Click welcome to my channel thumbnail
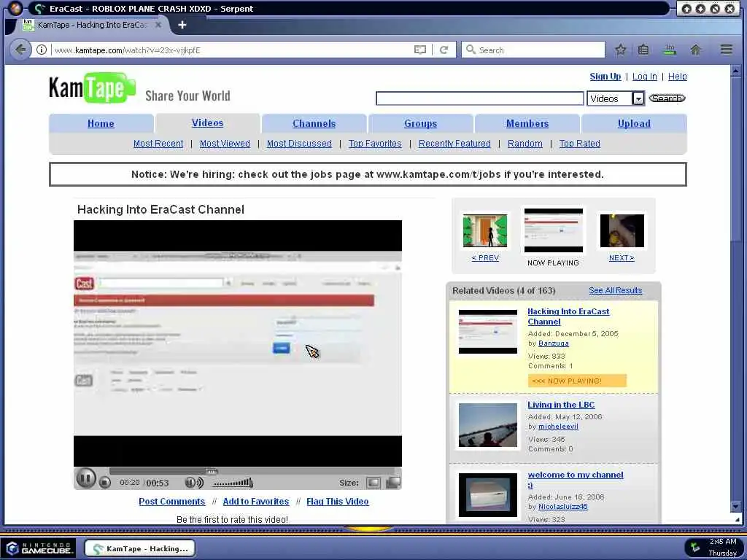Screen dimensions: 747x560 pyautogui.click(x=487, y=495)
